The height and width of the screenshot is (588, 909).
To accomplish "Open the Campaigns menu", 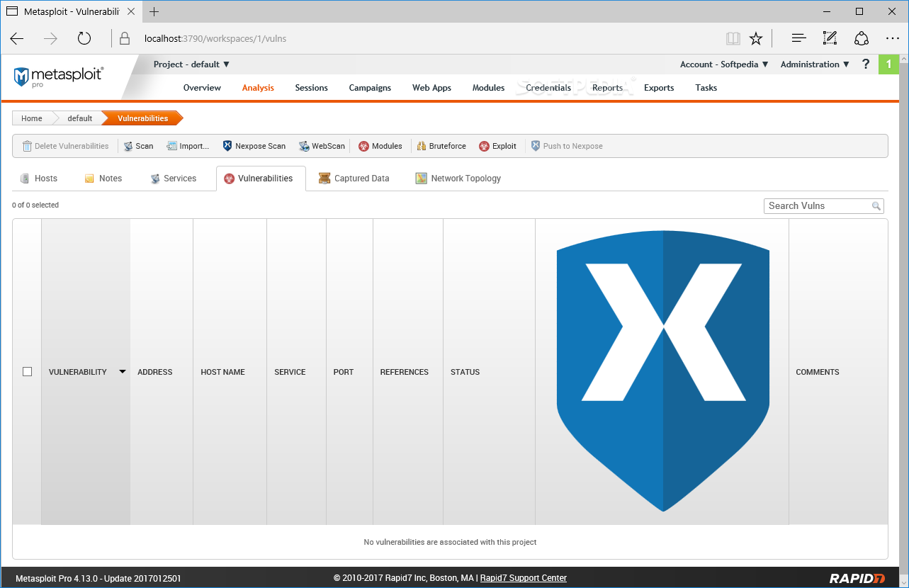I will 370,88.
